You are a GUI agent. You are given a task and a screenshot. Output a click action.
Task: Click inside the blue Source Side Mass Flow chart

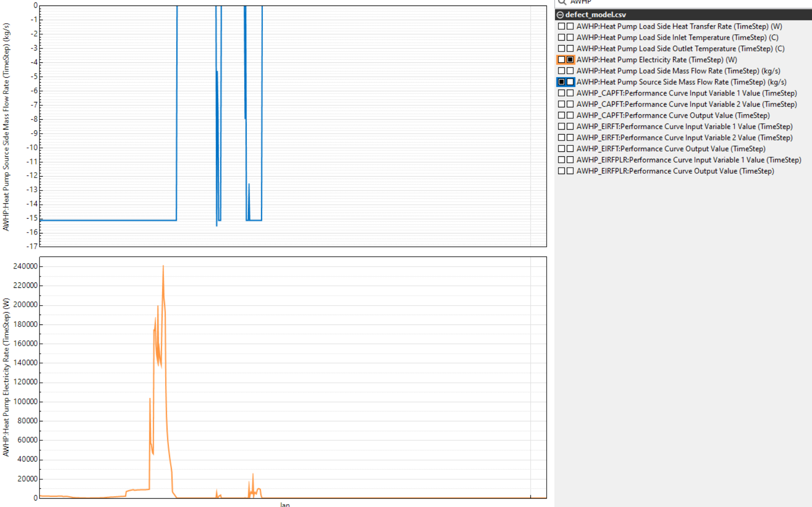[293, 126]
